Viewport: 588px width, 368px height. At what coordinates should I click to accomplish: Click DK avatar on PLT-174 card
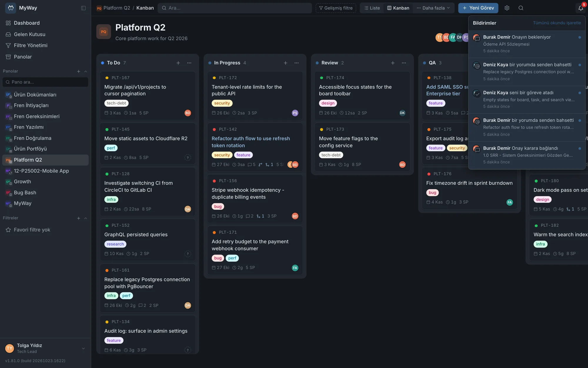coord(402,113)
